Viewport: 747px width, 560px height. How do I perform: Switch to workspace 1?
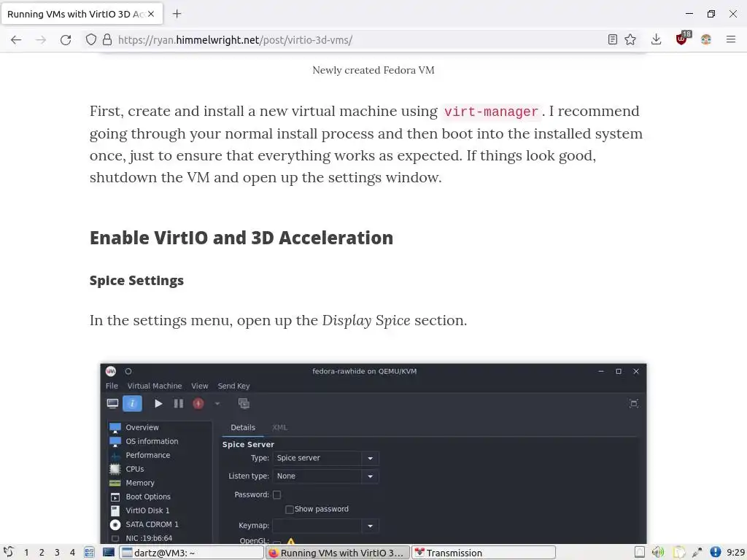(x=26, y=553)
